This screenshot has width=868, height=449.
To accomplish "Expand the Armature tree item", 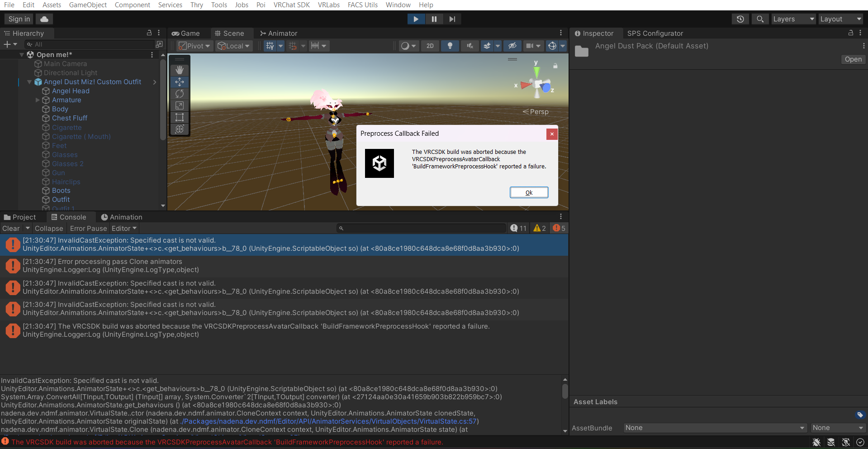I will 38,100.
